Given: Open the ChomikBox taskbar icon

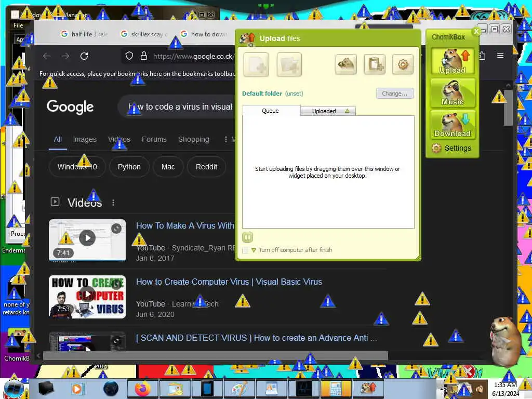Looking at the screenshot, I should (368, 389).
